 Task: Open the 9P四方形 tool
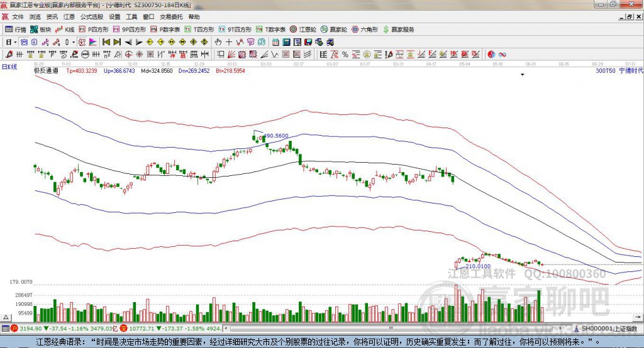pyautogui.click(x=130, y=30)
